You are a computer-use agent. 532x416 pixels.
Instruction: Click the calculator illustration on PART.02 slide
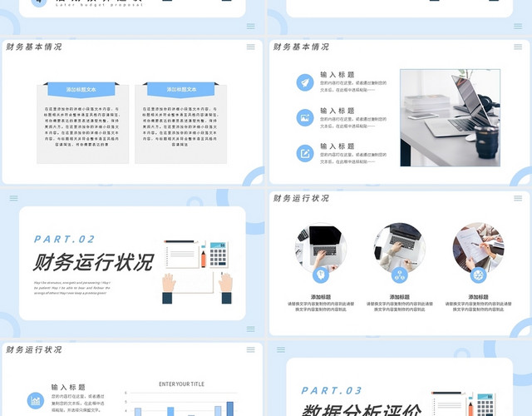point(219,255)
